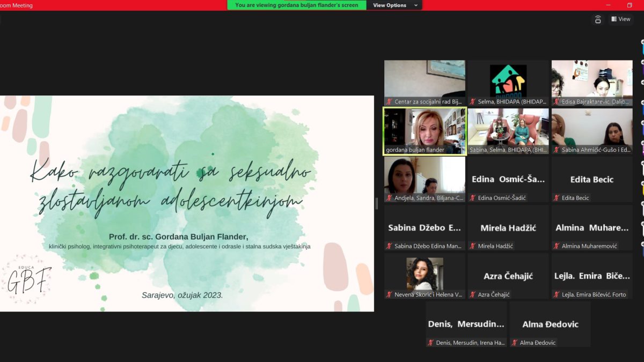Click the wireless sharing icon beside View

[x=598, y=19]
